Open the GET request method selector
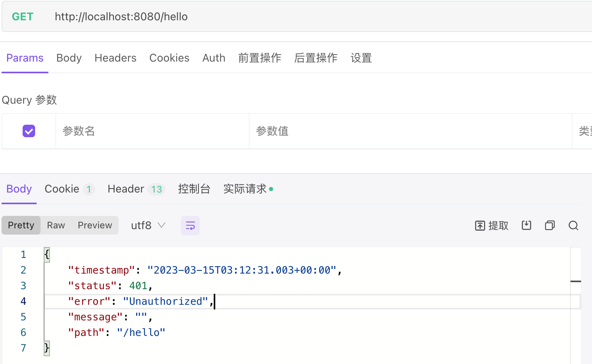Screen dimensions: 592x364 pos(23,17)
